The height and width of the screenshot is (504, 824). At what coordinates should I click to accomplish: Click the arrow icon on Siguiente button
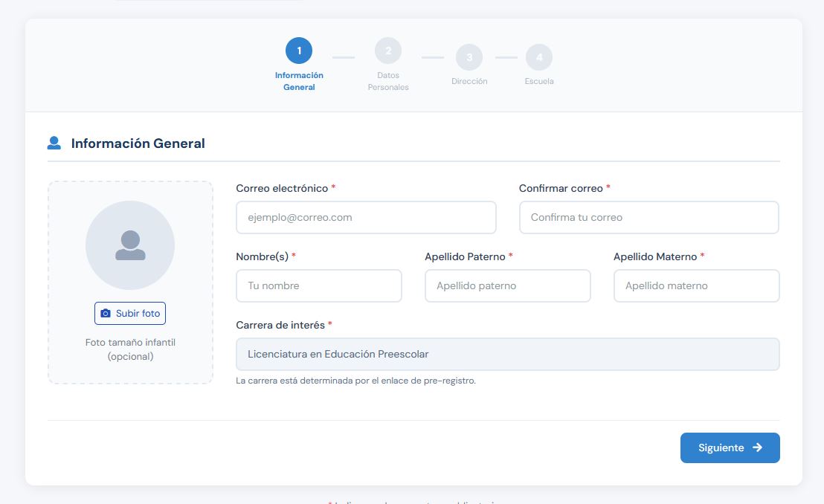click(x=758, y=448)
